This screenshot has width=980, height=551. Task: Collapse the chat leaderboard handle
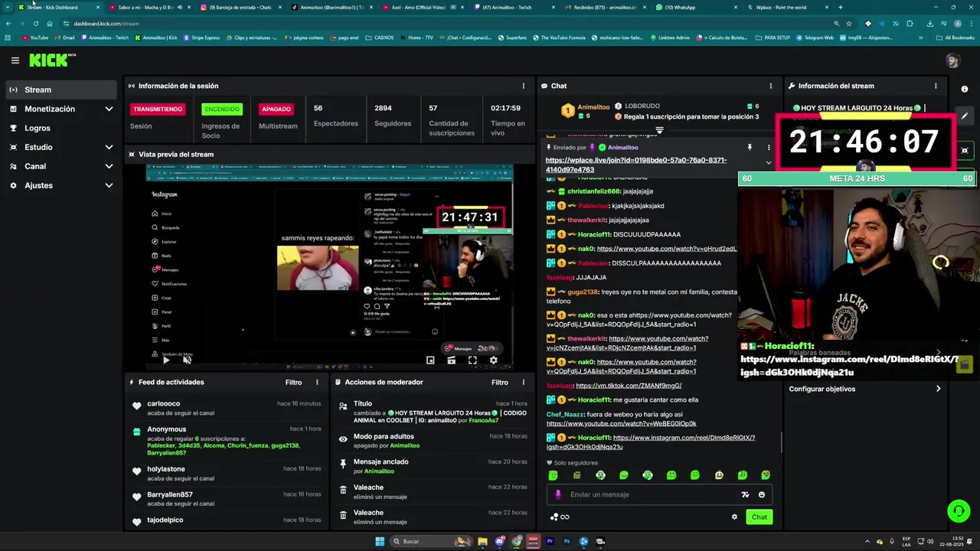pyautogui.click(x=658, y=130)
